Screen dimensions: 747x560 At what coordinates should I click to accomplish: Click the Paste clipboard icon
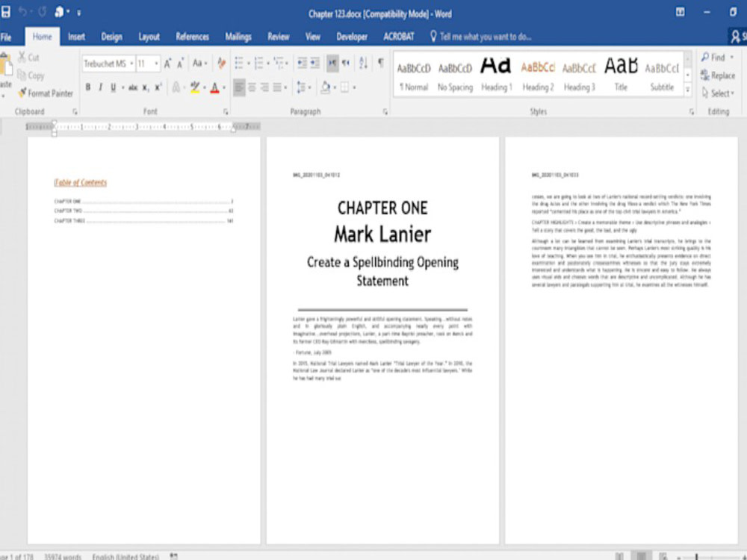click(x=6, y=64)
